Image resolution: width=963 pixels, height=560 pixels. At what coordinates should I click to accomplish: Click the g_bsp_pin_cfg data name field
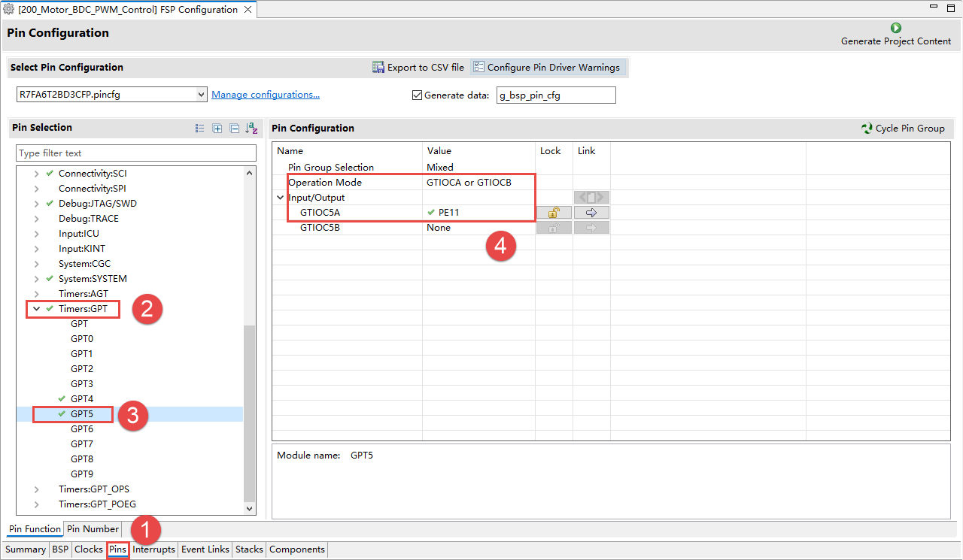pyautogui.click(x=556, y=95)
